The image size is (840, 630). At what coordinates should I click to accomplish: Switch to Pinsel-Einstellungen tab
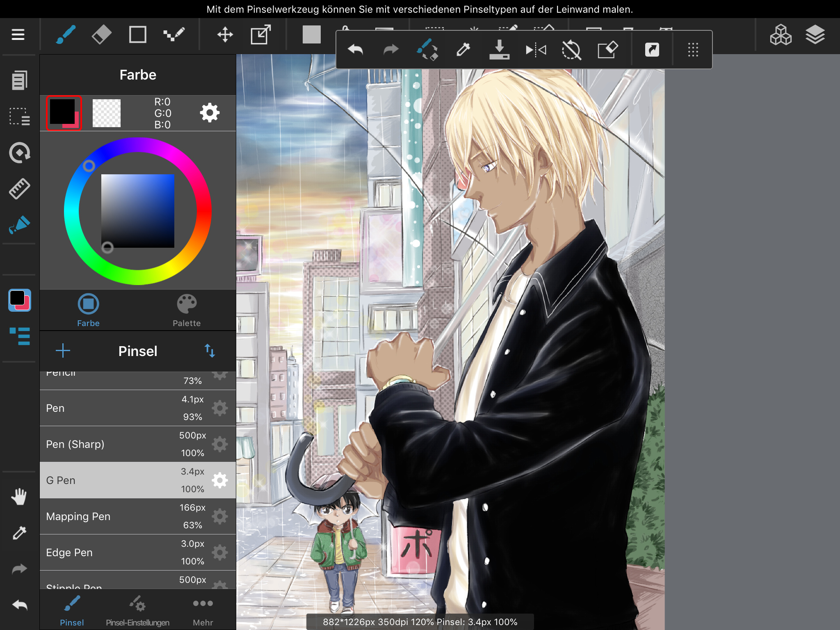tap(137, 612)
